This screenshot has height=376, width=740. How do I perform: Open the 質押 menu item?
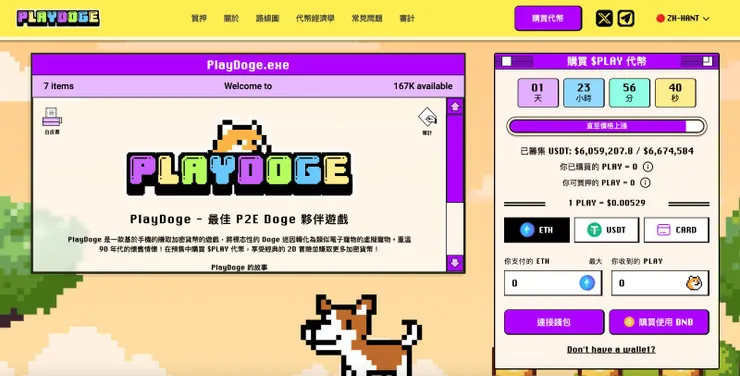[199, 18]
